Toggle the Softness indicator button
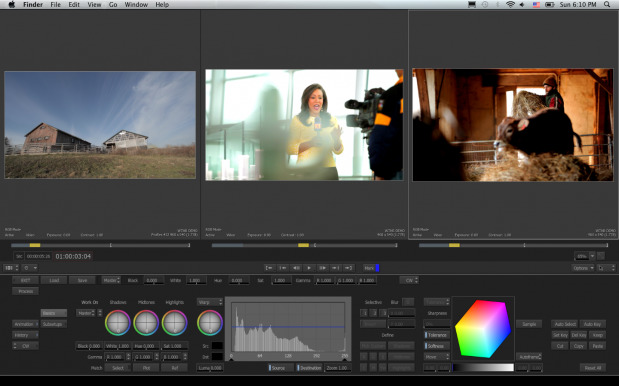This screenshot has height=386, width=619. point(437,346)
